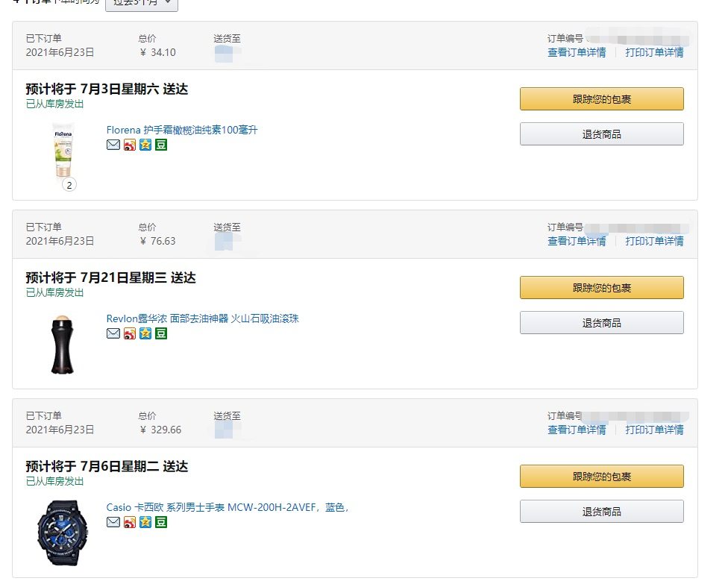Share Florena hand cream to Qzone

point(145,145)
